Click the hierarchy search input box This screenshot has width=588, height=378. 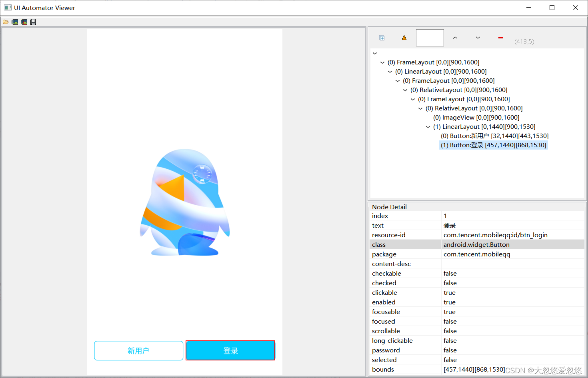pos(430,38)
